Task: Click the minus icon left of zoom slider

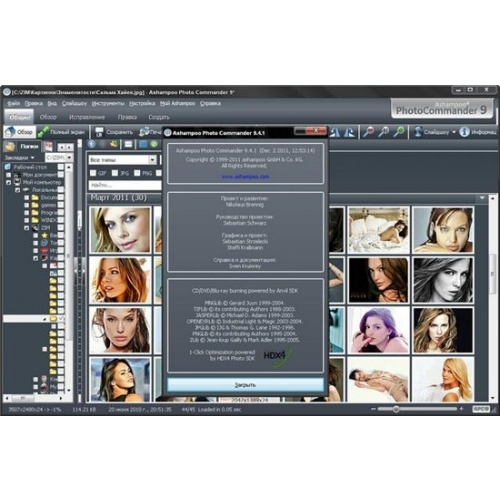Action: click(x=373, y=409)
